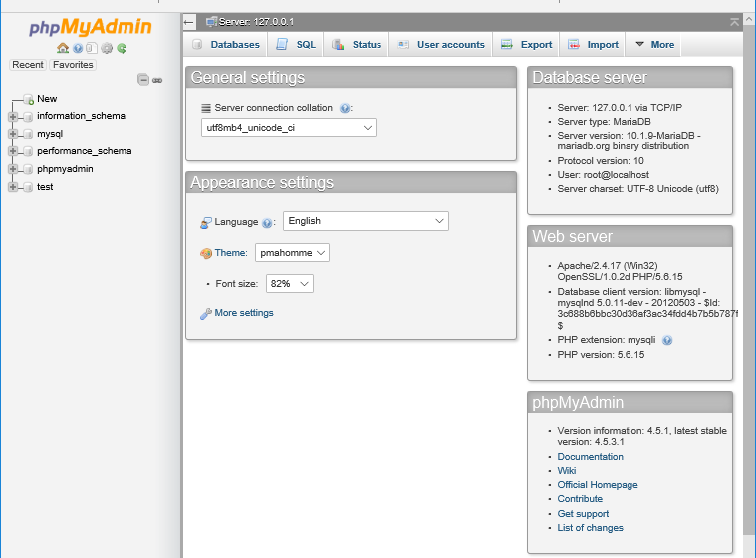This screenshot has height=558, width=756.
Task: Open help icon beside PHP extension mysqli
Action: tap(667, 341)
